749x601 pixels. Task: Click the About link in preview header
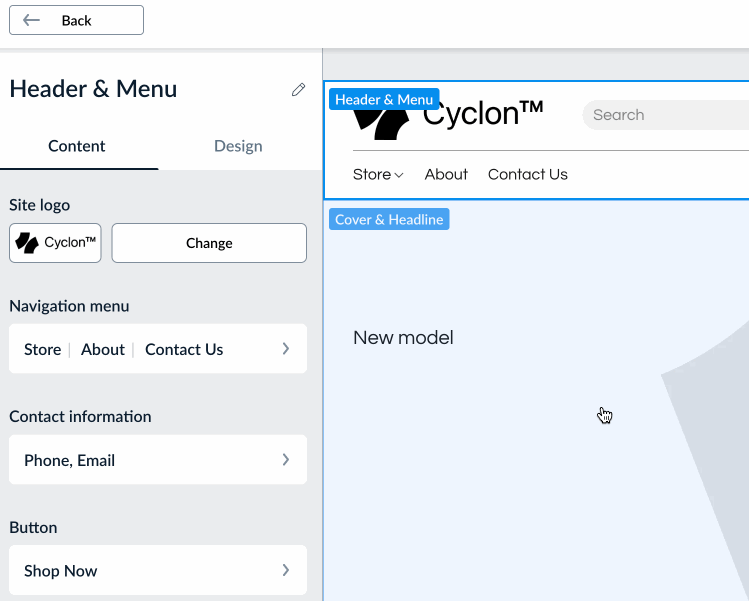[x=446, y=174]
